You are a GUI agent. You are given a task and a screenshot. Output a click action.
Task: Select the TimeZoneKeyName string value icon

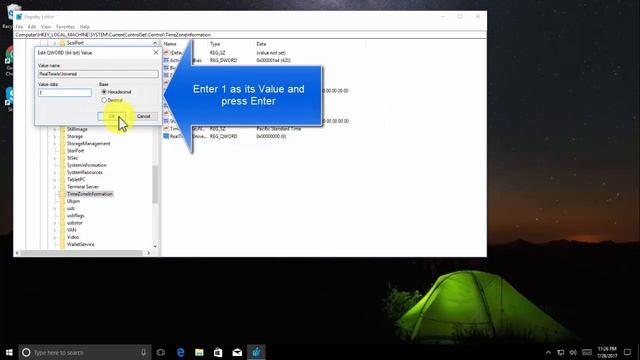[x=167, y=129]
